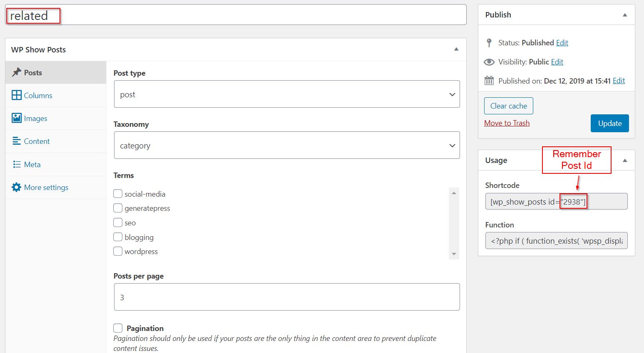Open Content settings via its lines icon
The image size is (644, 353).
(x=16, y=141)
